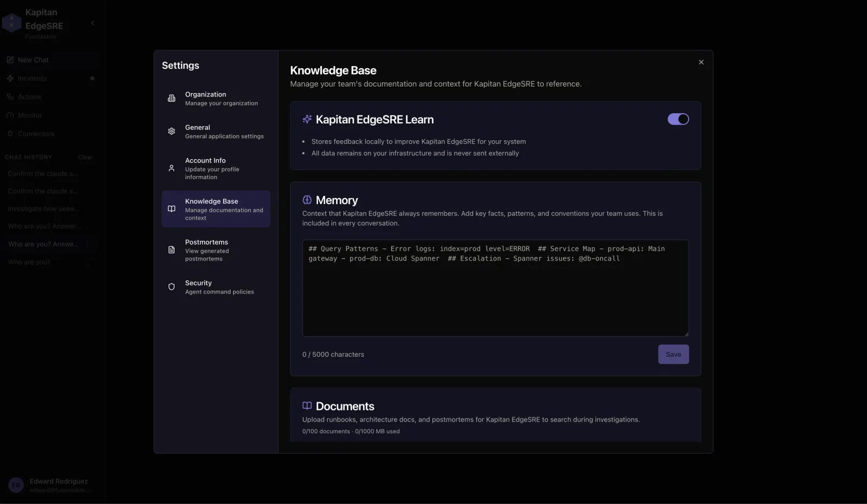The image size is (867, 504).
Task: Collapse the sidebar with the chevron
Action: (93, 23)
